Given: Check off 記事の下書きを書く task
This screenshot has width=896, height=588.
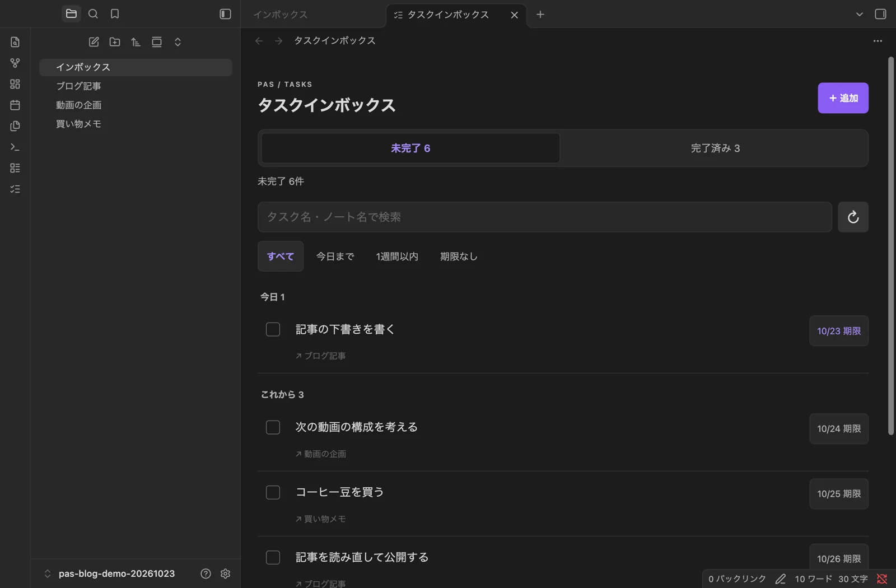Looking at the screenshot, I should [273, 329].
